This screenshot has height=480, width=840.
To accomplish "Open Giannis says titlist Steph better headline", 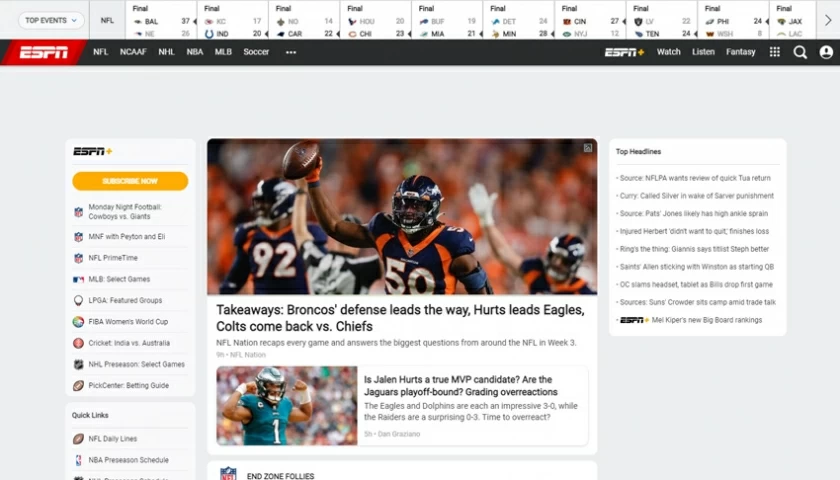I will click(694, 249).
